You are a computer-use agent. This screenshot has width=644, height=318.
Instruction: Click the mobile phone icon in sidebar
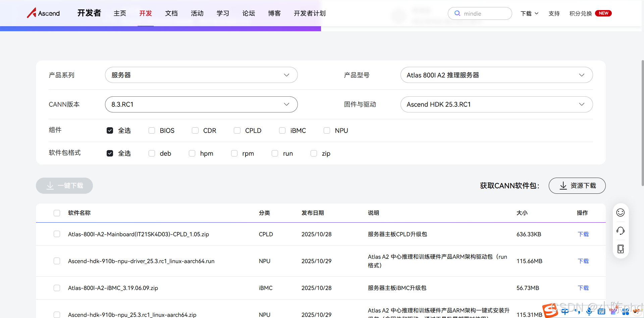point(621,249)
